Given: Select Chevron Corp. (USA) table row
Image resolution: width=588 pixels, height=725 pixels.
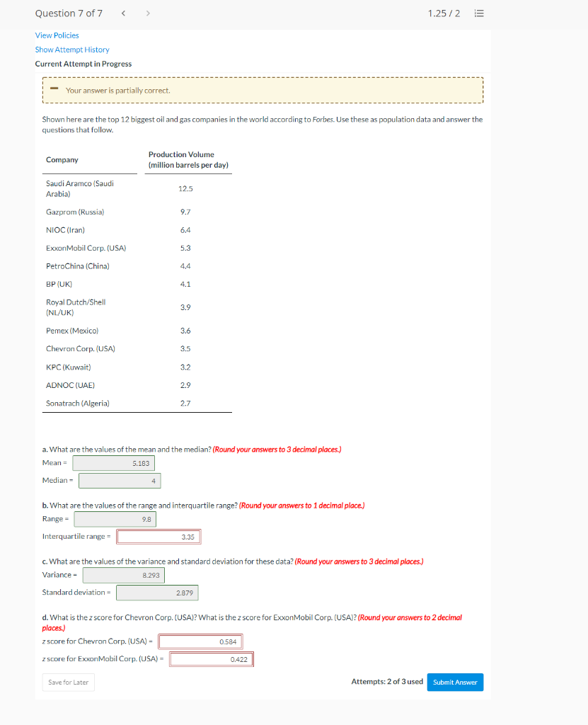Looking at the screenshot, I should click(137, 348).
